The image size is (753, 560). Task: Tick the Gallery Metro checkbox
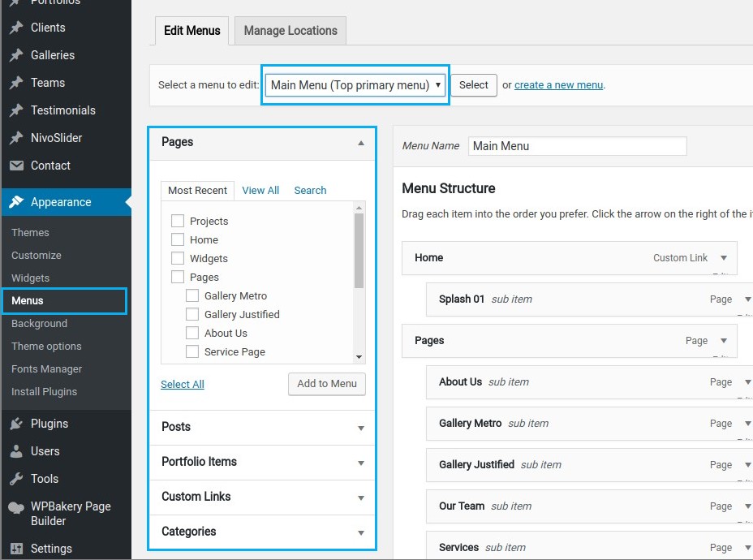(x=192, y=295)
